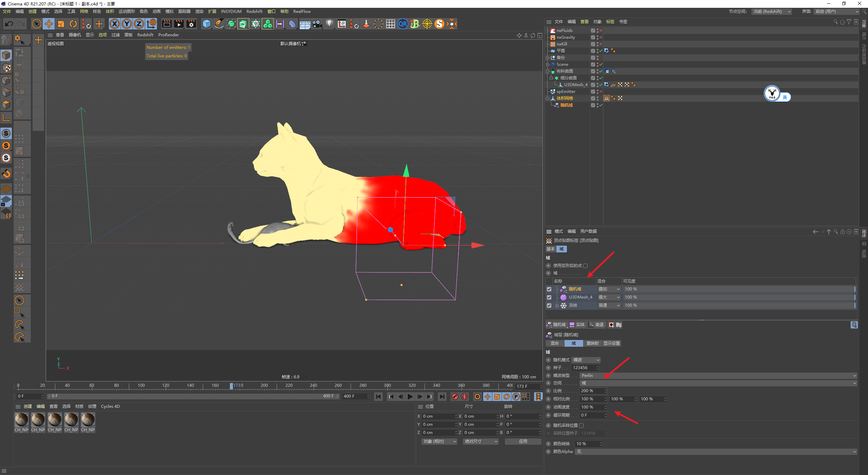Add a light object from toolbar
This screenshot has width=868, height=475.
329,24
